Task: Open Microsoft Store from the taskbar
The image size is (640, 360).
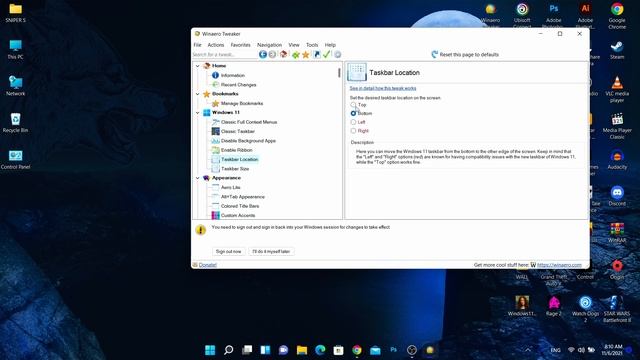Action: pyautogui.click(x=338, y=350)
